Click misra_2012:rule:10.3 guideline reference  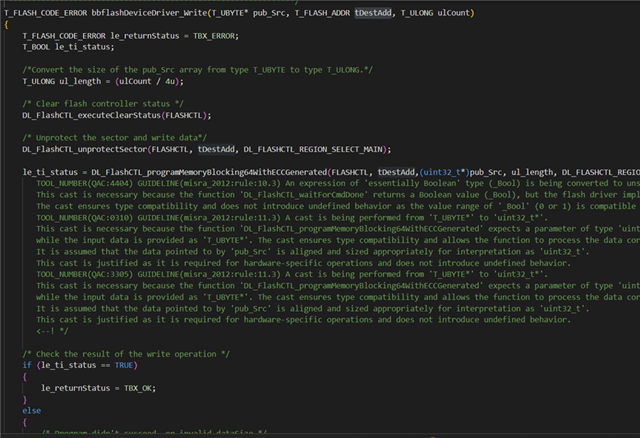pos(231,184)
